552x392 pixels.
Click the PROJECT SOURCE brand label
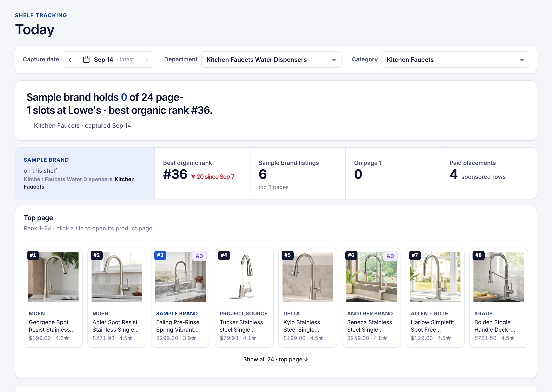[x=243, y=314]
